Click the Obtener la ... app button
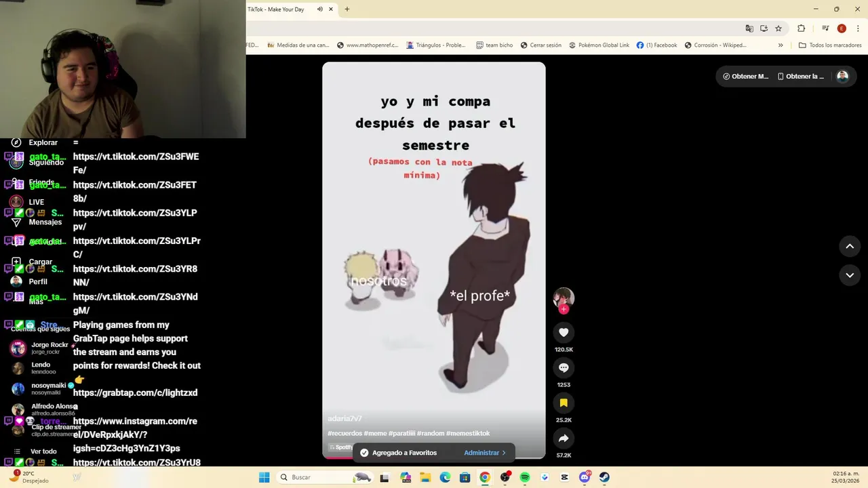The image size is (868, 488). point(801,77)
